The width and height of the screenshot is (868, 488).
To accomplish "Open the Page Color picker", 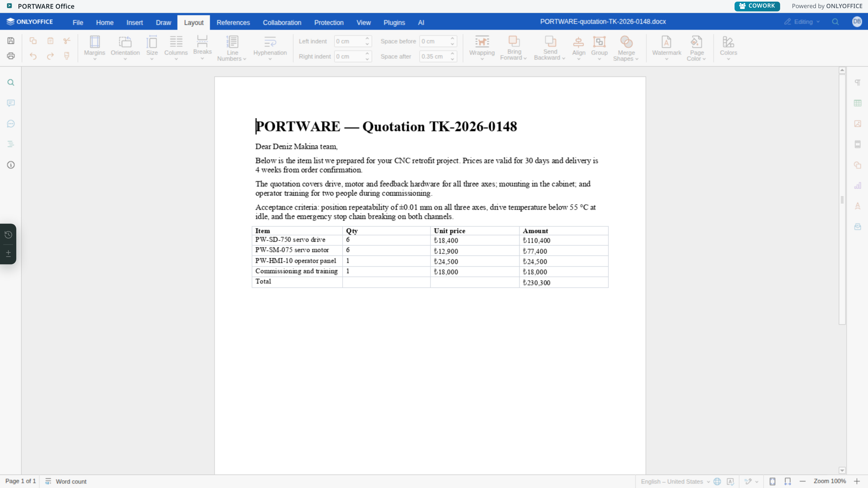I will 697,48.
